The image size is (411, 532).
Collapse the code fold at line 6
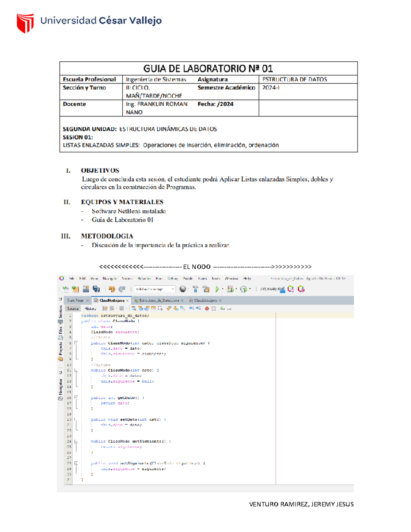(x=76, y=343)
